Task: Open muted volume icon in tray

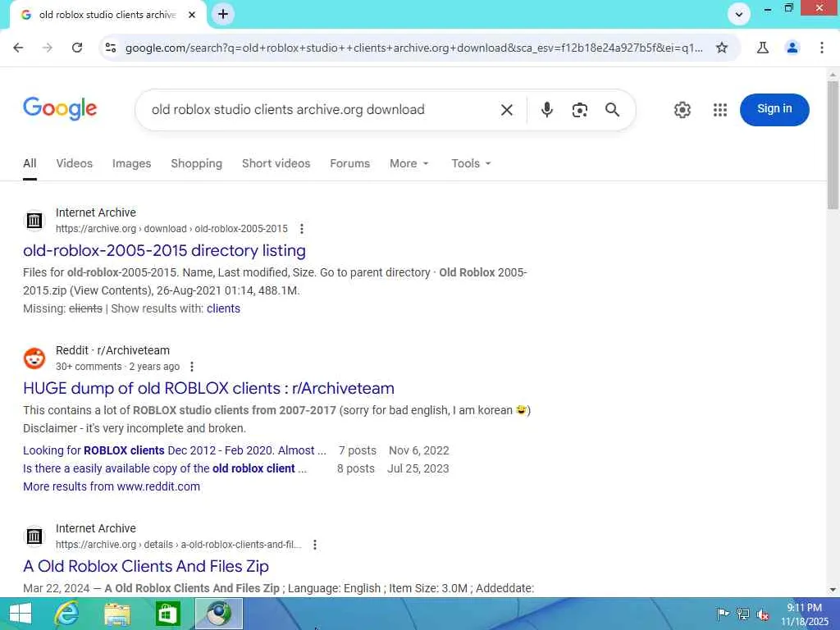Action: pyautogui.click(x=763, y=614)
